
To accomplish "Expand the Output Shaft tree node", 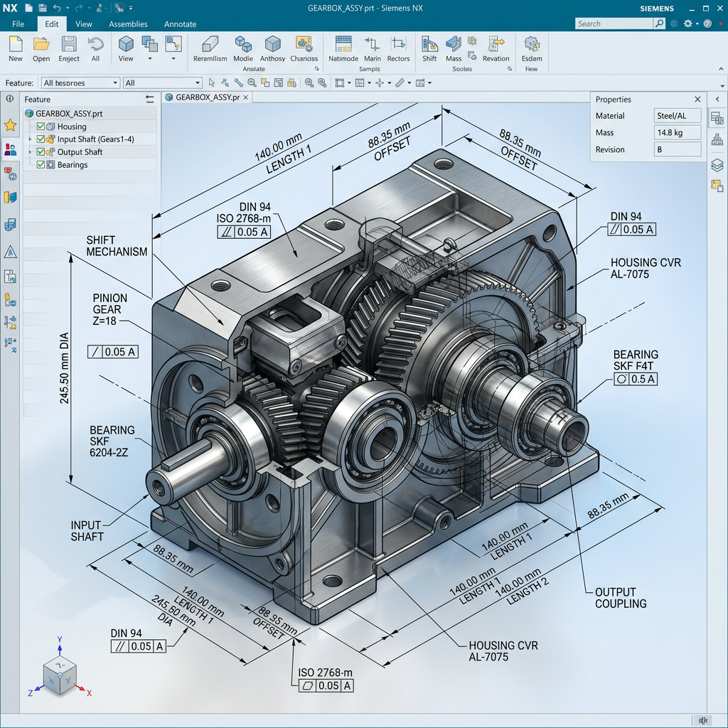I will click(x=30, y=152).
